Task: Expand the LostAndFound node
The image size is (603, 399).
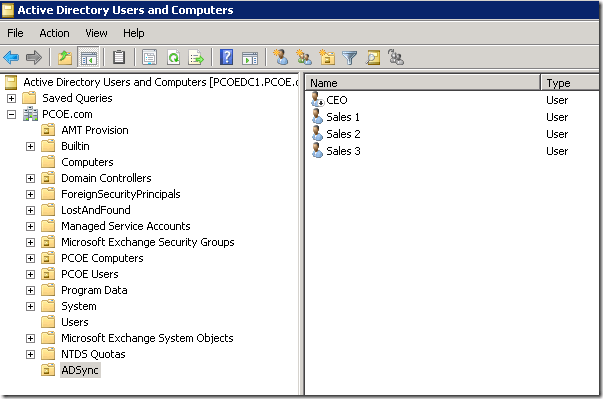Action: (30, 210)
